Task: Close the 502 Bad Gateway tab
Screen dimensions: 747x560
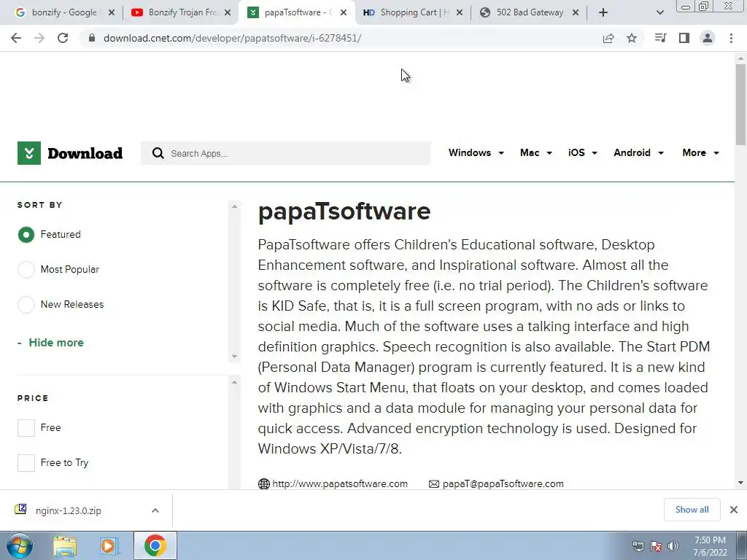Action: (x=576, y=12)
